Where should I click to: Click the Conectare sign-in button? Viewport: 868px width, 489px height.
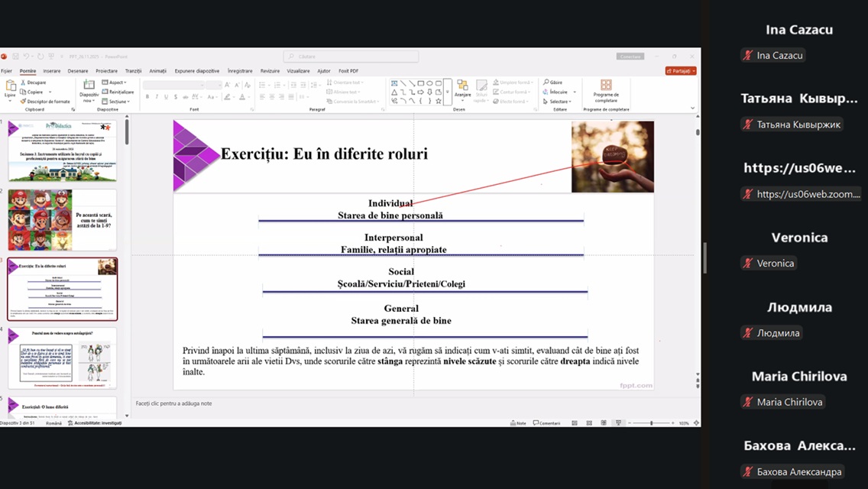click(x=630, y=57)
